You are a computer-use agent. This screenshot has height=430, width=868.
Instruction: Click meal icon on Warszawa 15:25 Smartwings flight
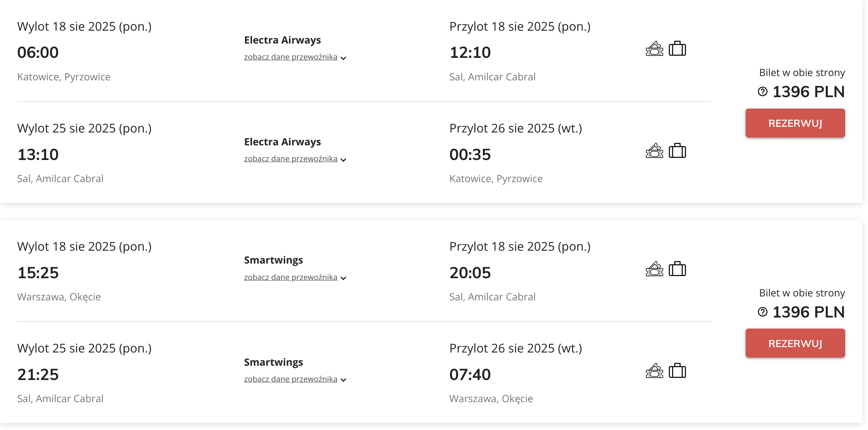click(x=654, y=269)
